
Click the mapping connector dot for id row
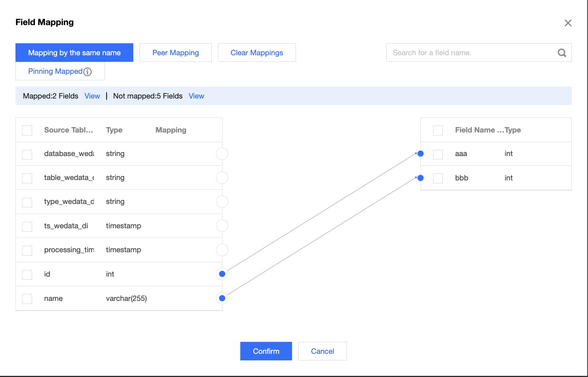[x=222, y=274]
